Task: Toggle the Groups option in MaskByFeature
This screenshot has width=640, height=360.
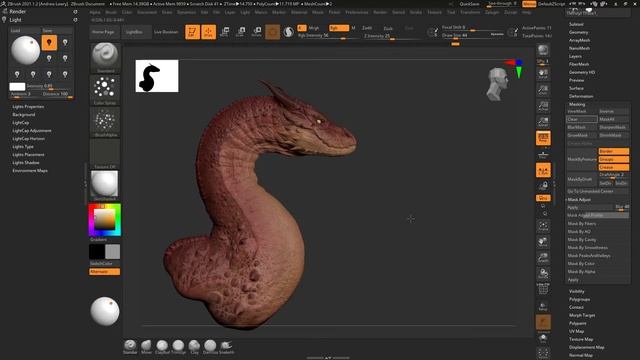Action: (x=613, y=159)
